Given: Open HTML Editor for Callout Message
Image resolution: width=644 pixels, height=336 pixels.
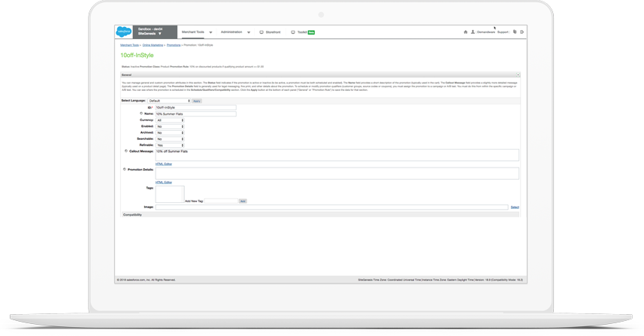Looking at the screenshot, I should [164, 164].
